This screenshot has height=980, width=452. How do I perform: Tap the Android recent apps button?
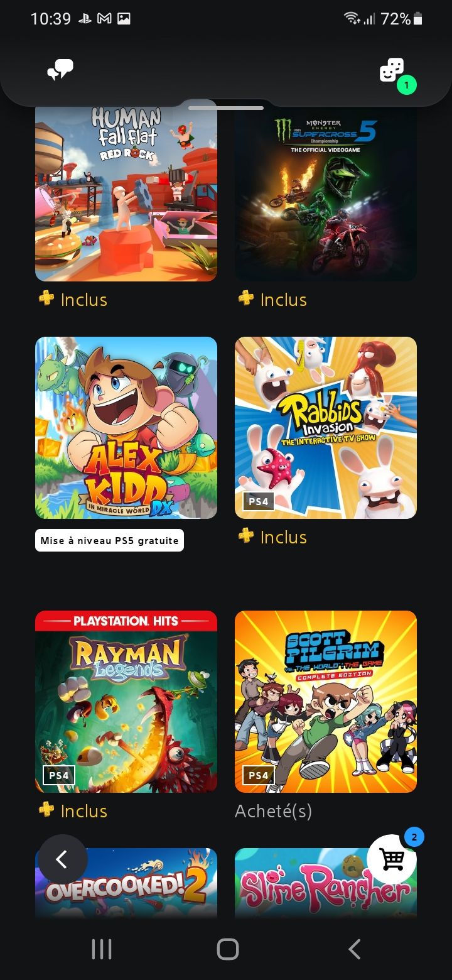pyautogui.click(x=102, y=949)
